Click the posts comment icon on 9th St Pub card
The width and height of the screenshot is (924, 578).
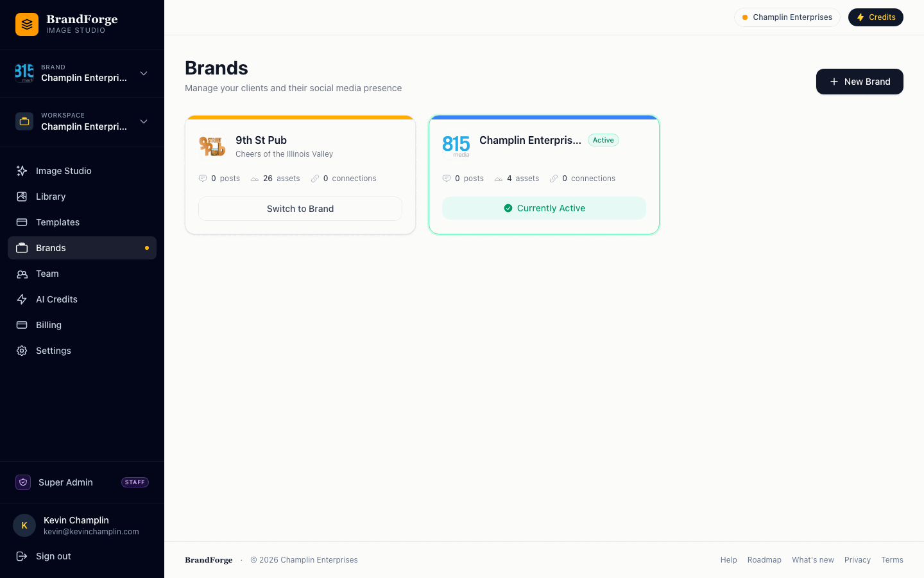tap(203, 179)
